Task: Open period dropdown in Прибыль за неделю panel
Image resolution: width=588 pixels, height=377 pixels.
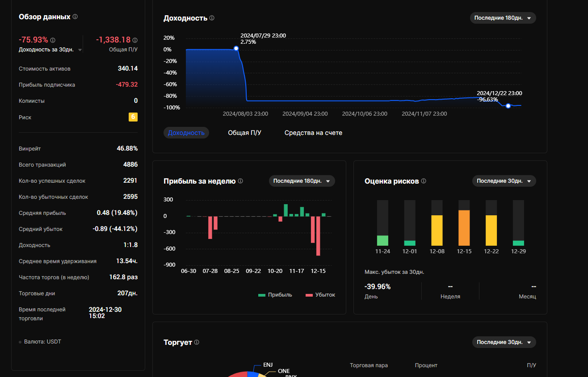Action: pyautogui.click(x=302, y=181)
